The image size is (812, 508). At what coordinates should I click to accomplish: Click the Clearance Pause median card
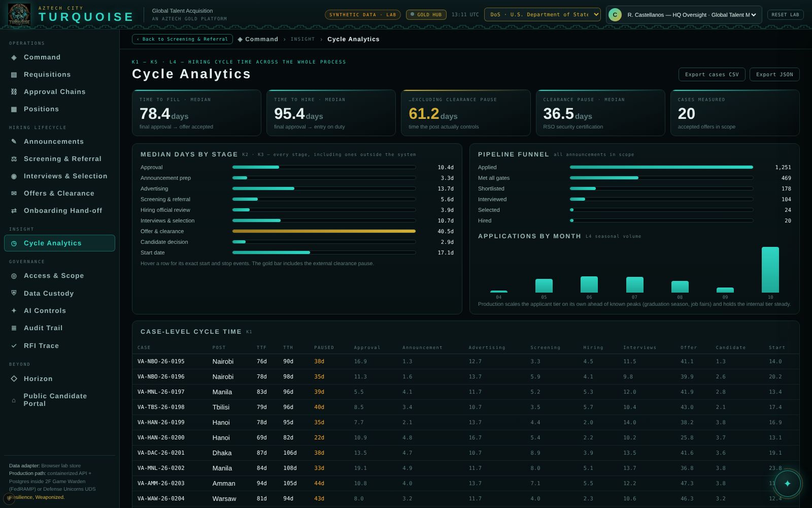(600, 113)
